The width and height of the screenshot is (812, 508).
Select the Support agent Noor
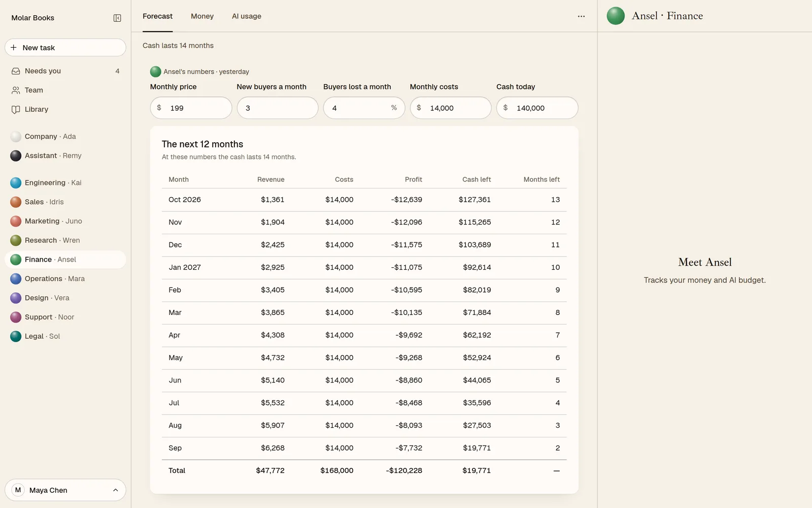pos(65,317)
